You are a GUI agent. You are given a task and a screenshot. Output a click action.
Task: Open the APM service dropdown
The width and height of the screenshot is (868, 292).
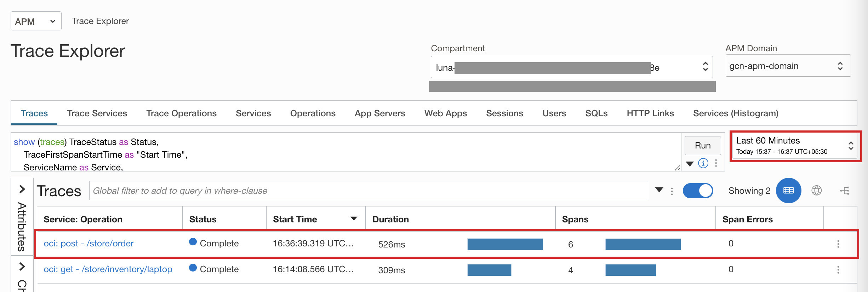36,21
